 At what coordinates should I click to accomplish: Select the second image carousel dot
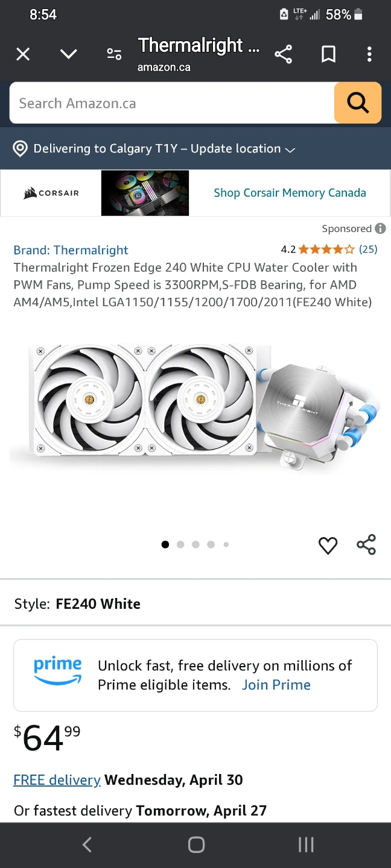[x=180, y=544]
